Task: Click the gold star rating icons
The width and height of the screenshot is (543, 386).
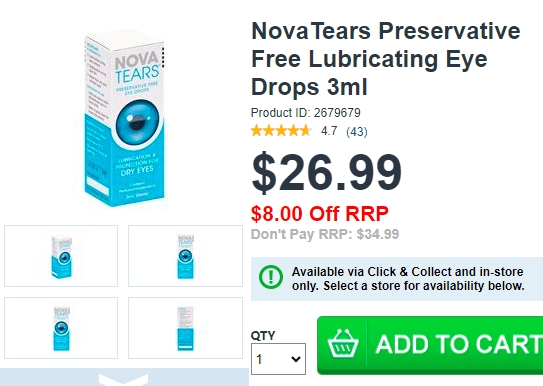Action: tap(281, 131)
